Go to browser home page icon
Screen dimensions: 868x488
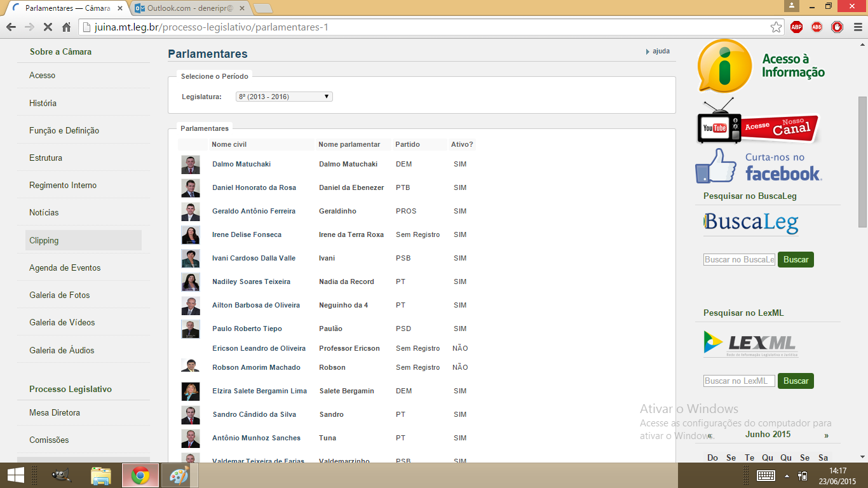click(66, 27)
